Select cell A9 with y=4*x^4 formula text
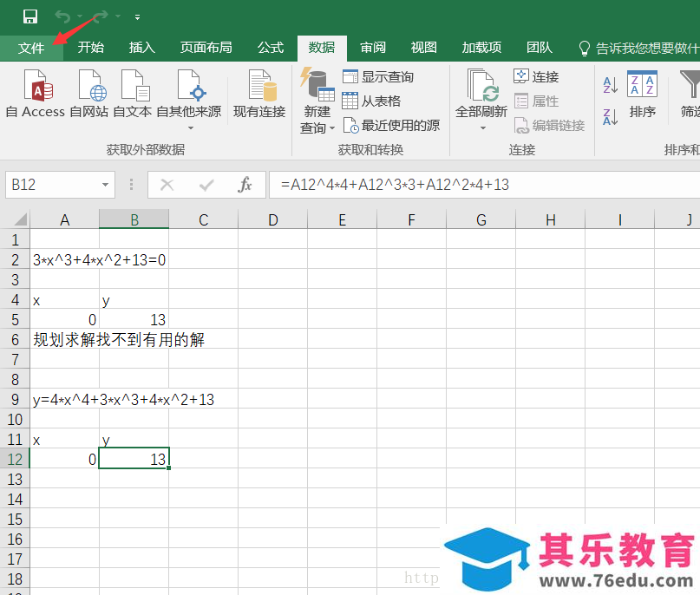 point(65,400)
